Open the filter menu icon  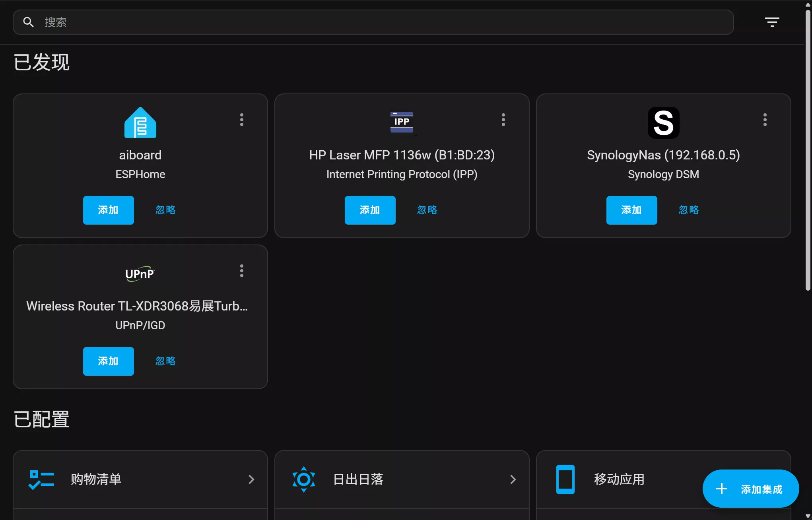[772, 22]
